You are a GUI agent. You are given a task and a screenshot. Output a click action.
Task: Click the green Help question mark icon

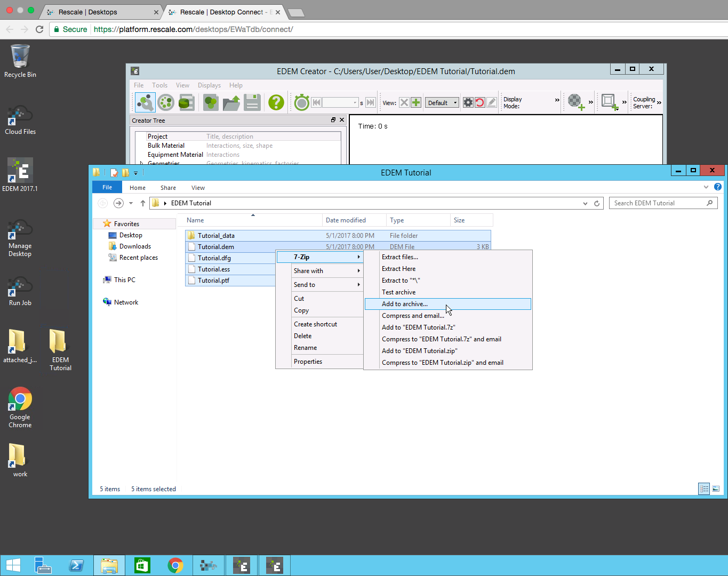(276, 102)
